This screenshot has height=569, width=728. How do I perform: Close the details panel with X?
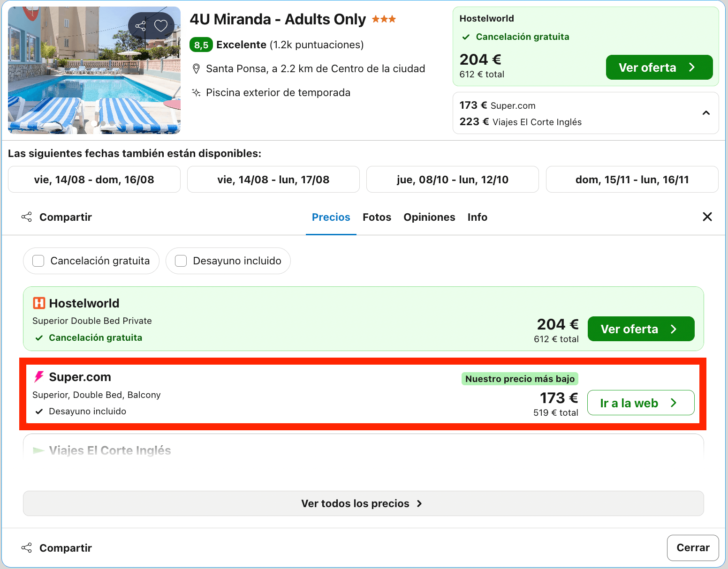pos(707,217)
